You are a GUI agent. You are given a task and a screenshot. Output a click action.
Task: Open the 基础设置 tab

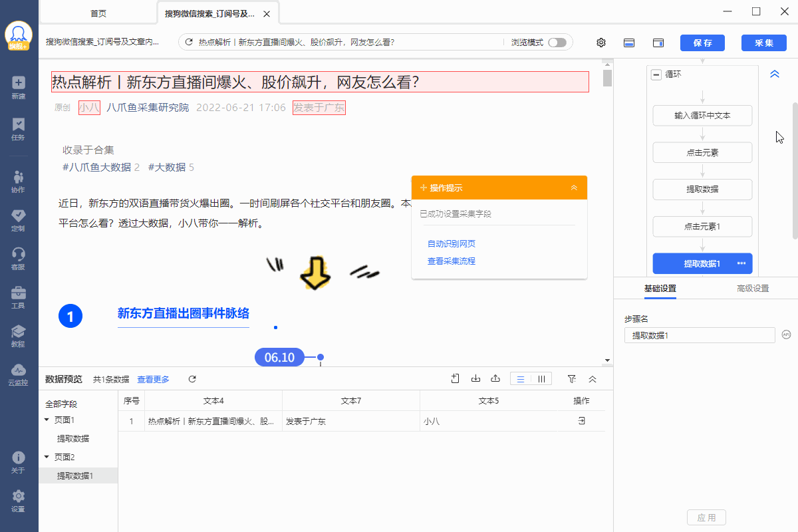coord(660,289)
